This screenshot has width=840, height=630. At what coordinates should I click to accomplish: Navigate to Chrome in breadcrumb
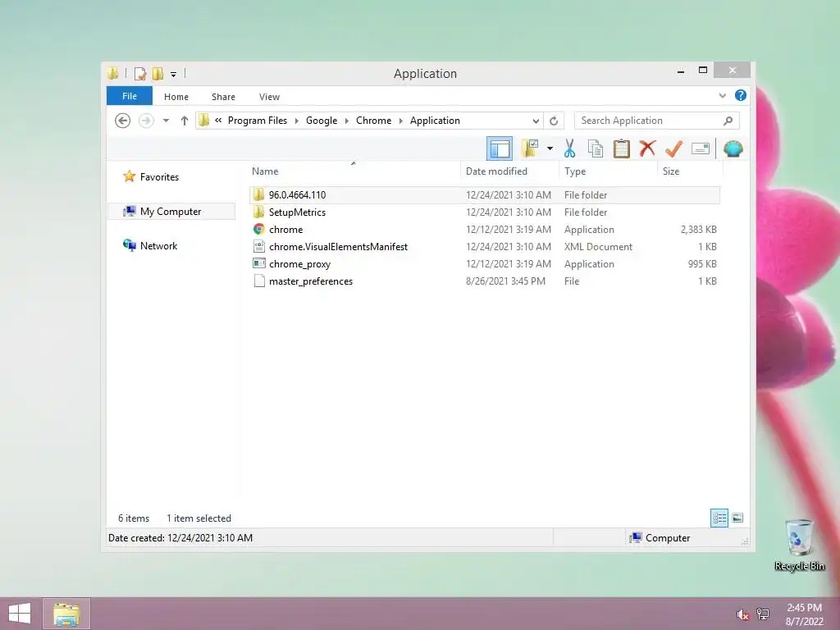[x=374, y=121]
